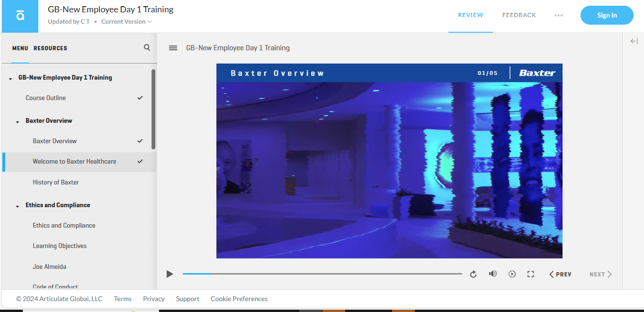Switch to the REVIEW tab
644x312 pixels.
(x=471, y=15)
